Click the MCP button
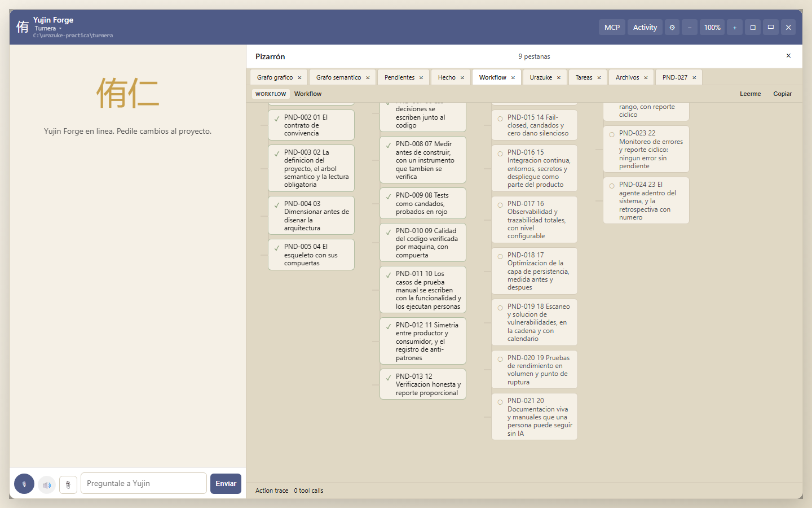The width and height of the screenshot is (812, 508). point(612,27)
